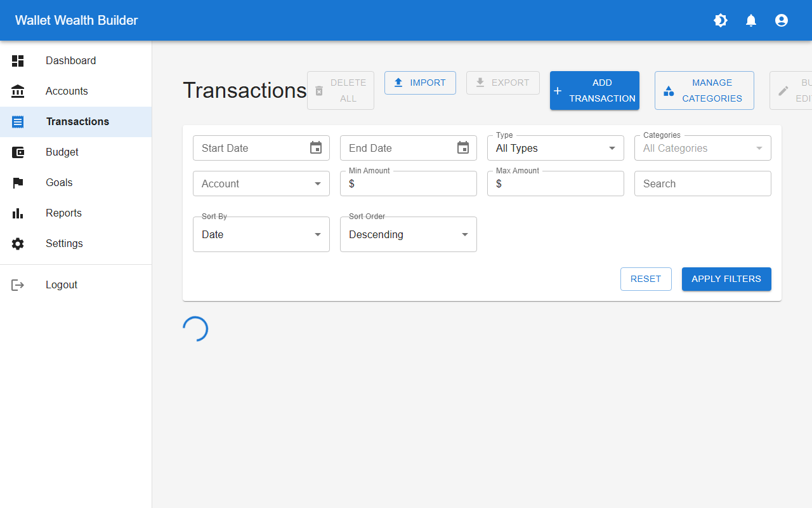Select the Reports bar-chart icon
This screenshot has height=508, width=812.
click(18, 213)
